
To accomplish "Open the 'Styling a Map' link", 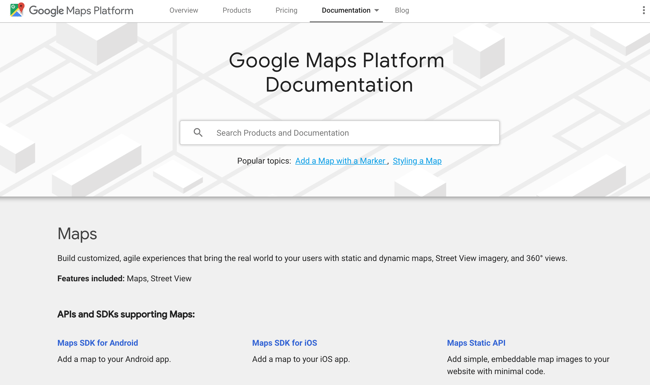I will pyautogui.click(x=417, y=161).
